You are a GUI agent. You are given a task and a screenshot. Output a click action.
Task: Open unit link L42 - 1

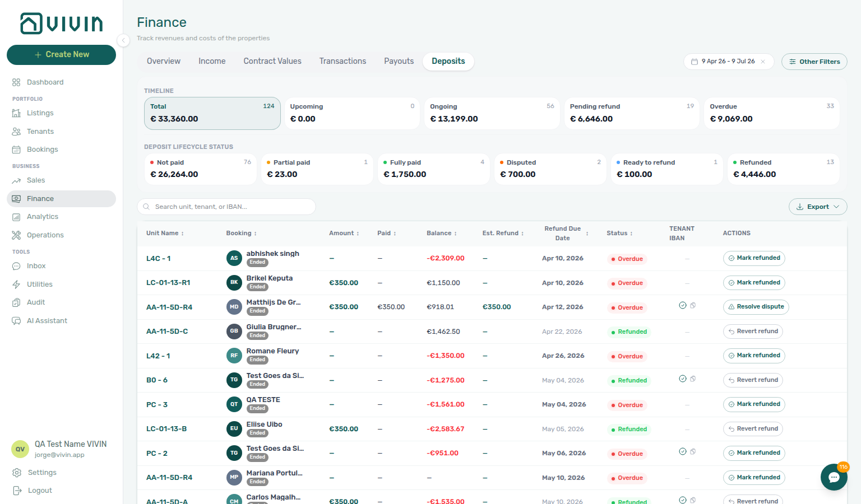click(x=158, y=356)
